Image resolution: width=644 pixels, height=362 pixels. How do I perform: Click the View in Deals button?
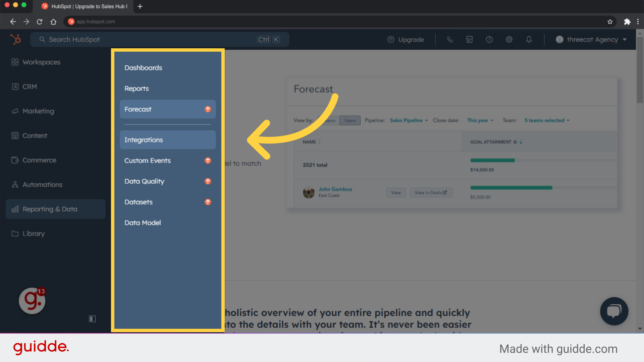pos(431,192)
